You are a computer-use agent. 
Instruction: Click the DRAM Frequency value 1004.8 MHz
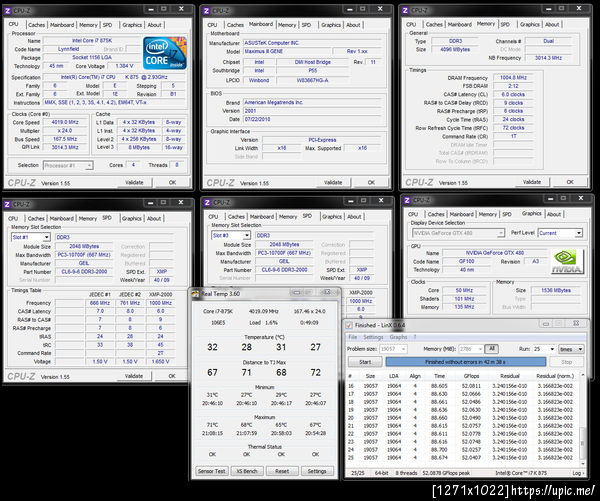click(x=513, y=78)
